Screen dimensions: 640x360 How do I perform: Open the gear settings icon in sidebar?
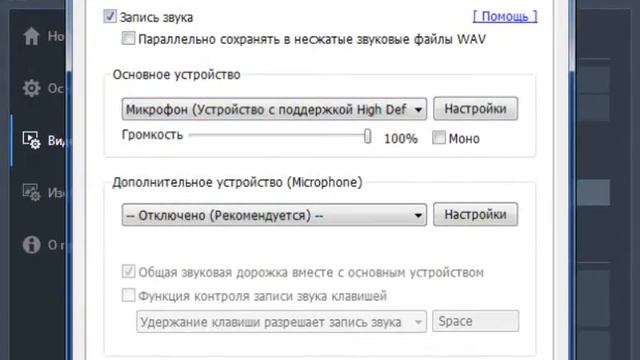coord(31,88)
